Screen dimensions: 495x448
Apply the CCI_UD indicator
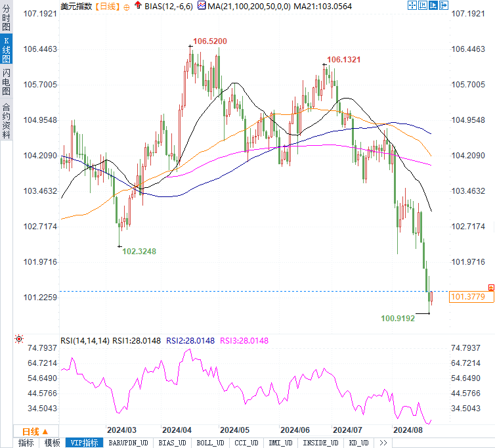click(x=246, y=443)
